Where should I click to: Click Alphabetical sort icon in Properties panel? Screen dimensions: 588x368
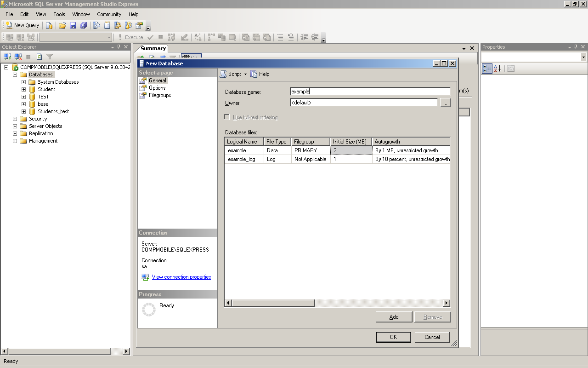[x=498, y=69]
